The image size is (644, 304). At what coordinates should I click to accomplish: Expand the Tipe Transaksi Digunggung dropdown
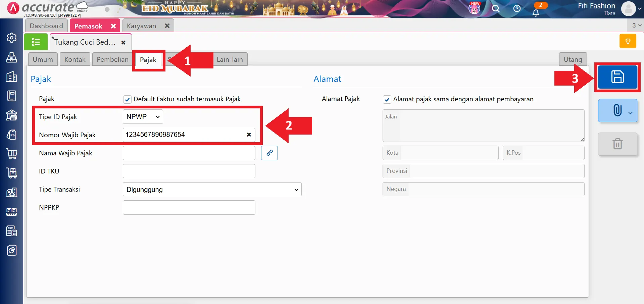pyautogui.click(x=212, y=190)
